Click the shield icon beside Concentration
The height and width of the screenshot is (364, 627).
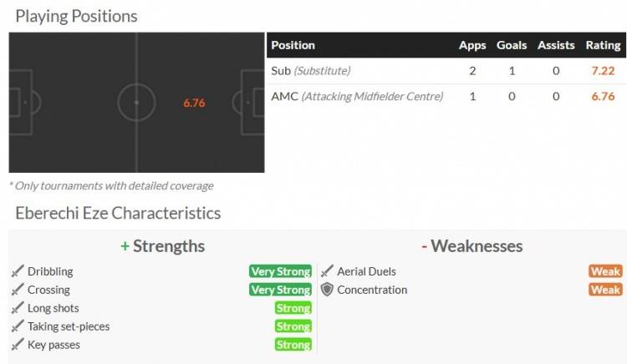pos(327,290)
